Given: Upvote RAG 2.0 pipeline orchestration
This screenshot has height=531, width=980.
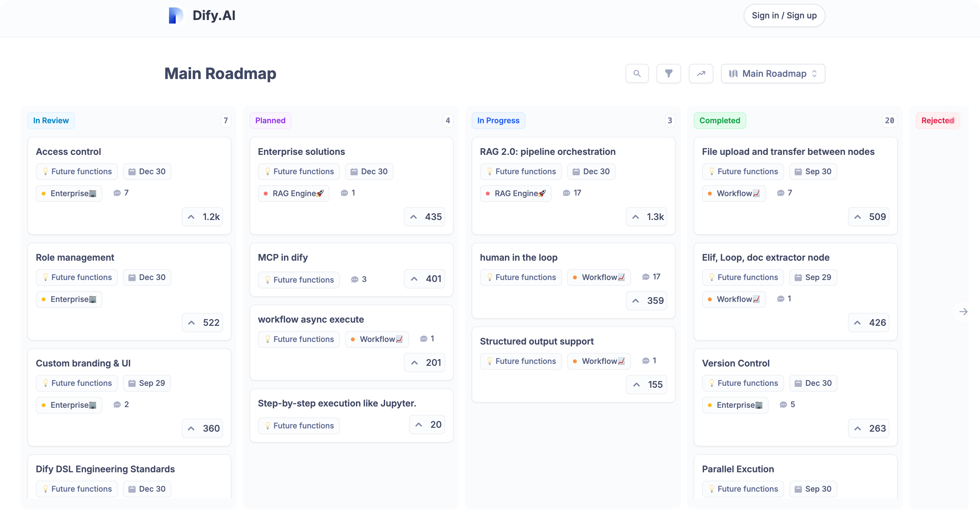Looking at the screenshot, I should 647,217.
